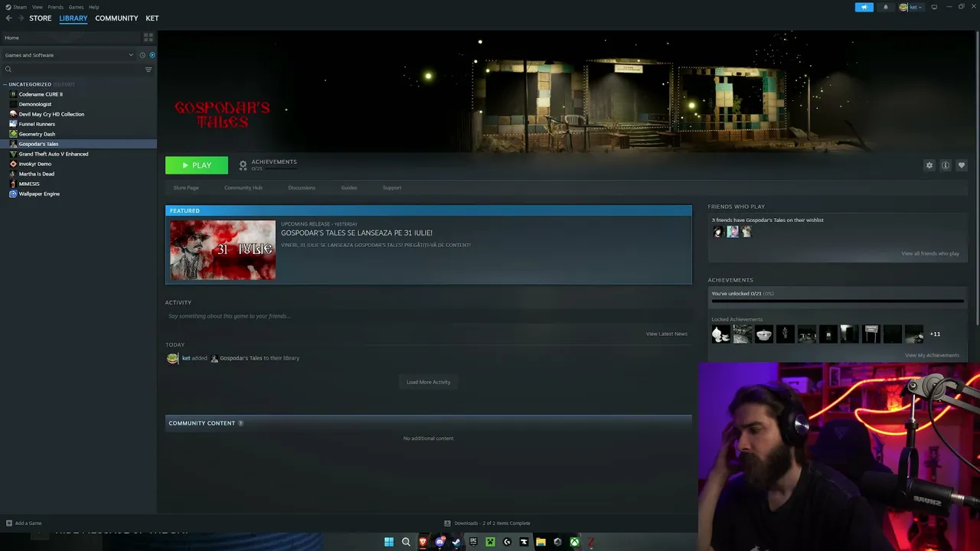Switch library to grid collections view

(149, 37)
